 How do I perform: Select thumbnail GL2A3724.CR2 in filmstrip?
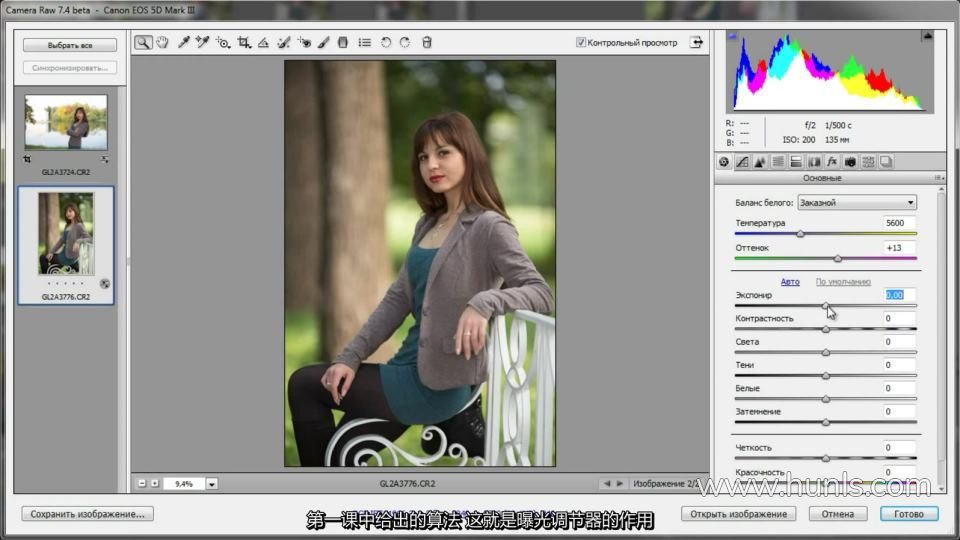66,122
